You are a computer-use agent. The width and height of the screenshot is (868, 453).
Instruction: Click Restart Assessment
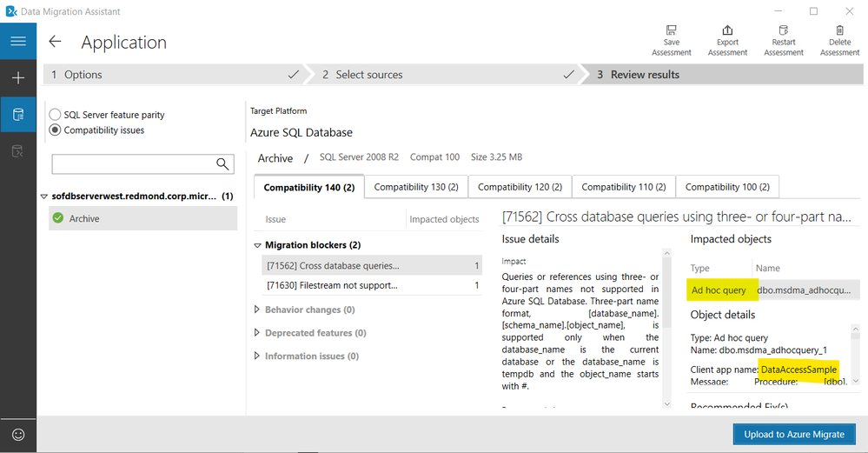point(784,40)
